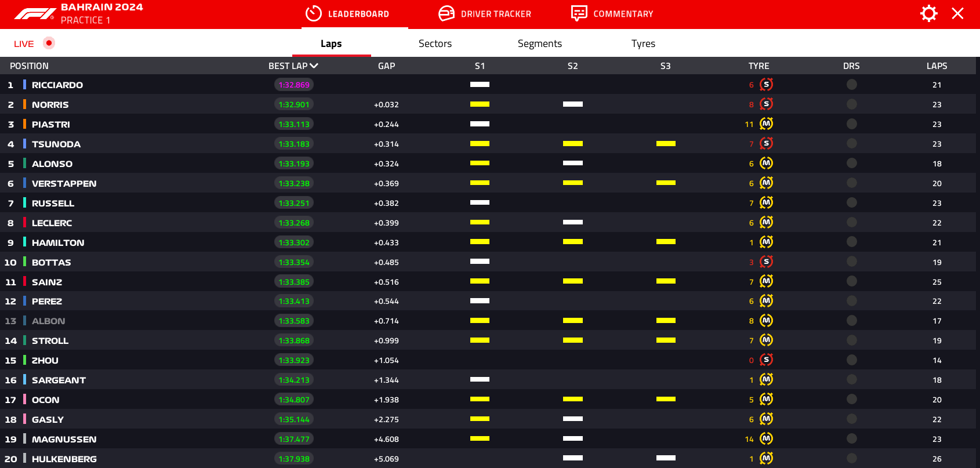This screenshot has width=980, height=468.
Task: Click the greyed-out ALBON driver name
Action: pyautogui.click(x=49, y=321)
